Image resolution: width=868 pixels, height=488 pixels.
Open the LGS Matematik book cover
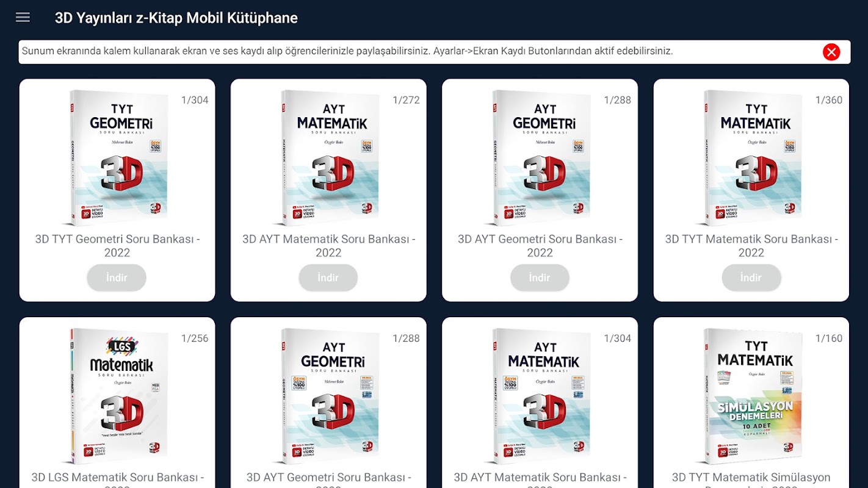tap(116, 396)
